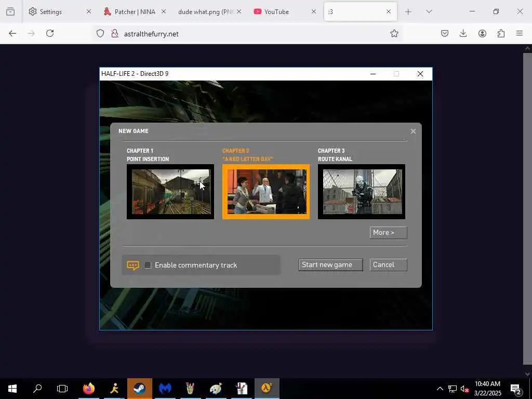Open the Downloads arrow icon

[x=463, y=33]
